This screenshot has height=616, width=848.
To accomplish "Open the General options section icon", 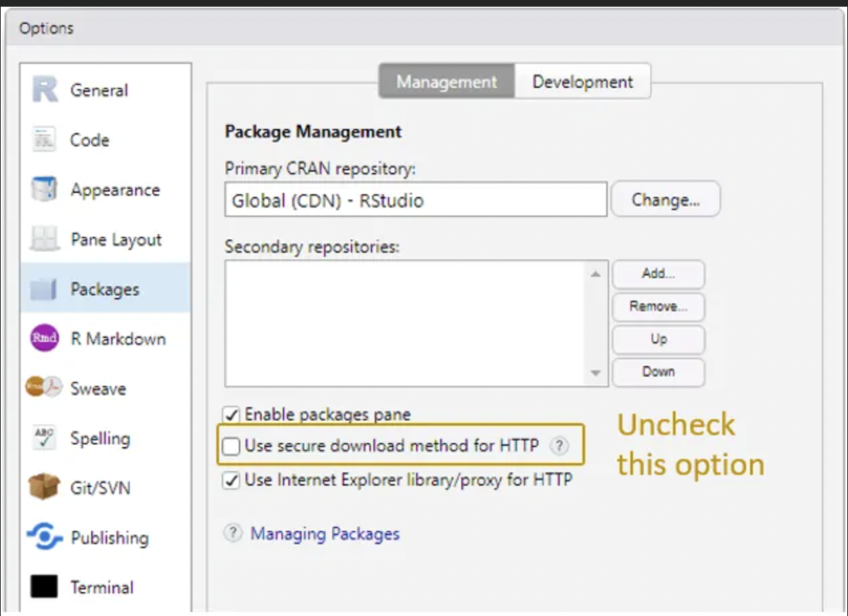I will [x=45, y=89].
